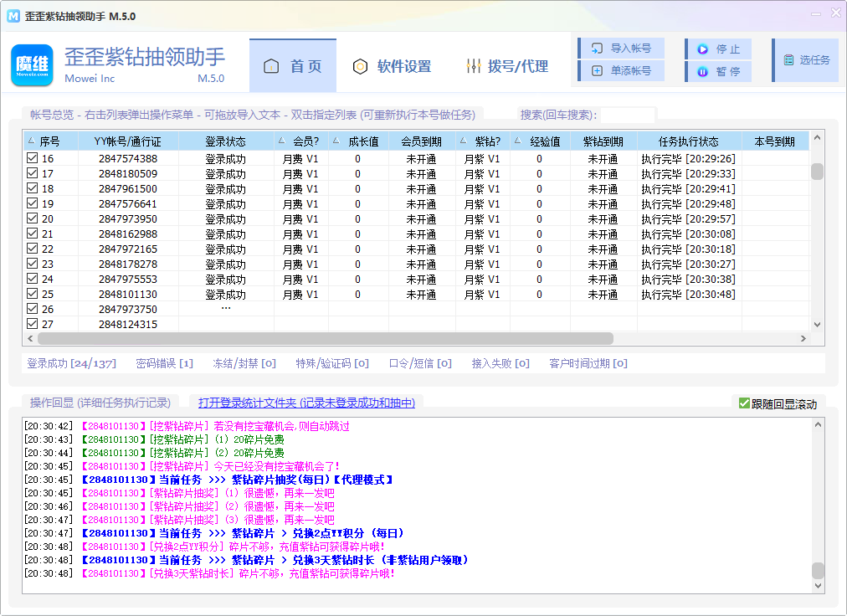847x616 pixels.
Task: Click the 软件设置 hexagon icon
Action: 360,66
